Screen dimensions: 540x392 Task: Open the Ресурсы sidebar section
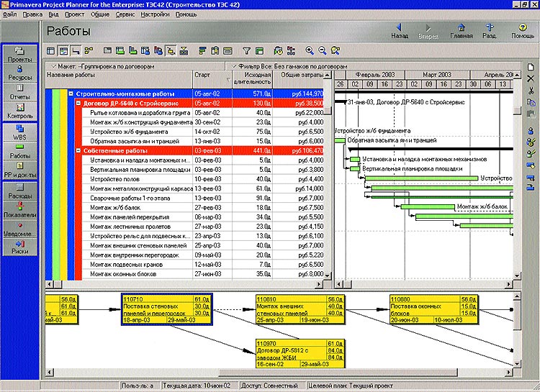[x=20, y=72]
